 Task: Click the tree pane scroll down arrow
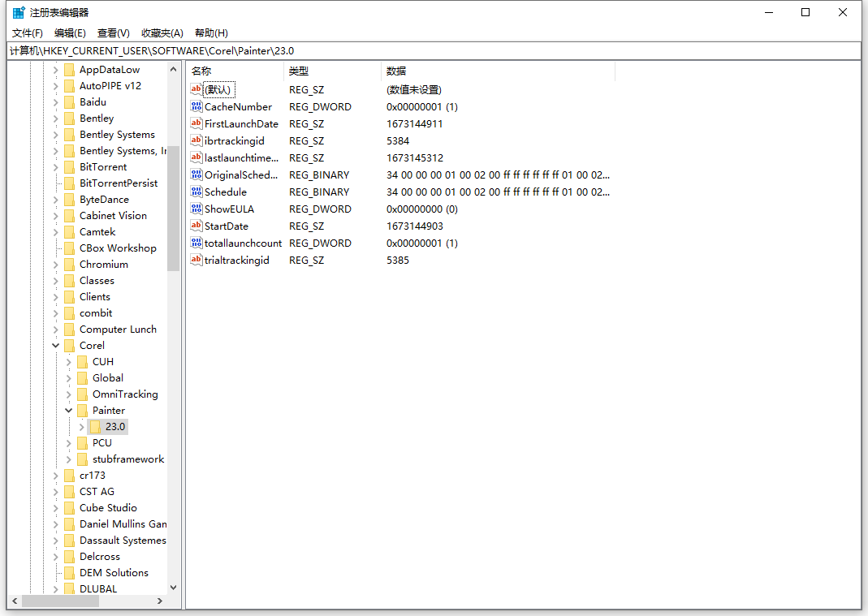click(173, 588)
